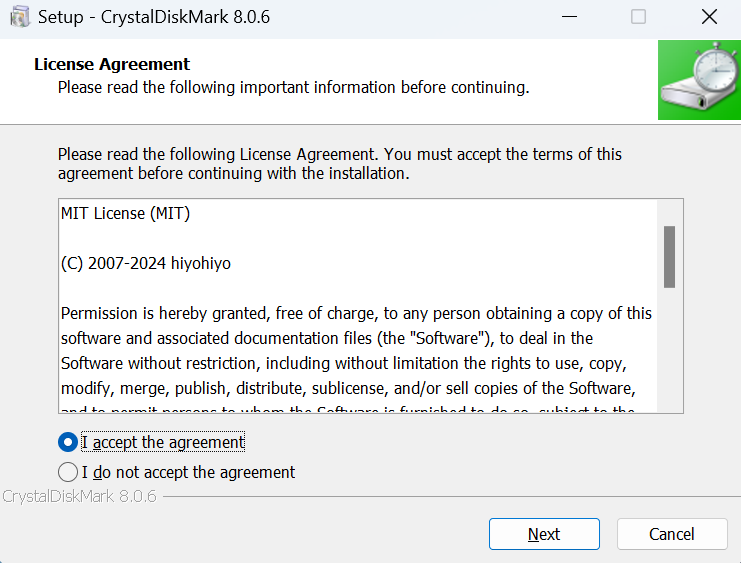Click the Setup installer icon in title bar
The width and height of the screenshot is (741, 563).
pos(20,17)
